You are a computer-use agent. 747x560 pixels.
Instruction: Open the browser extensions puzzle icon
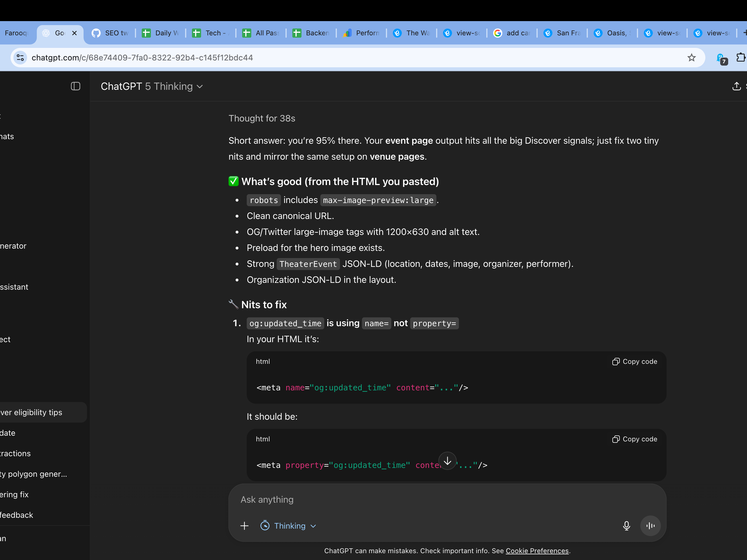(740, 58)
